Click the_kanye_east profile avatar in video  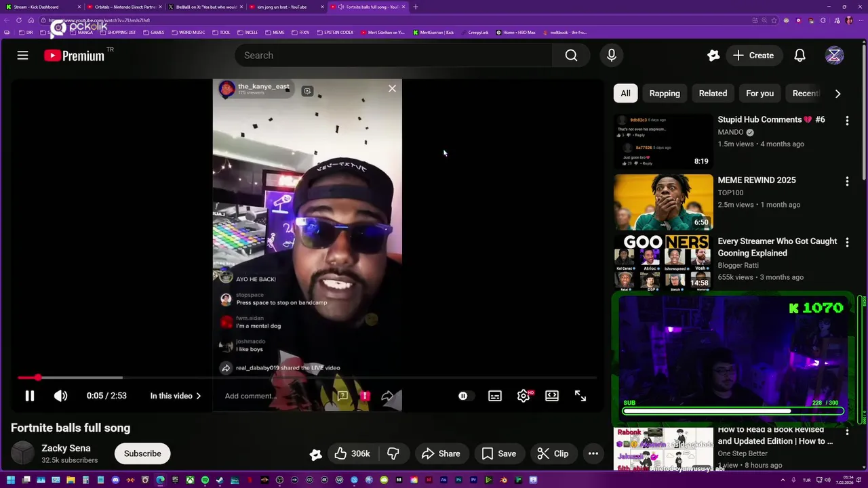[226, 89]
